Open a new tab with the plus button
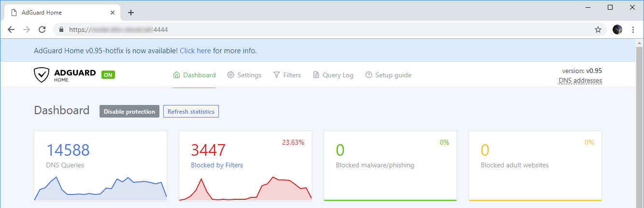Screen dimensions: 644x208 click(130, 13)
